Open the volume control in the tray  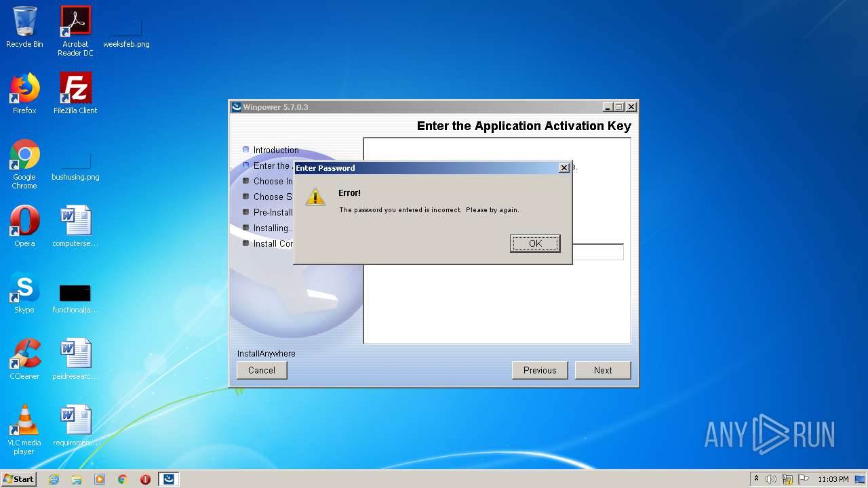click(x=771, y=479)
